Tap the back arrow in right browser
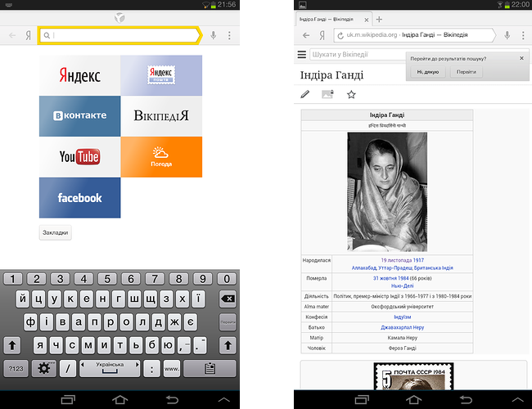The width and height of the screenshot is (532, 409). click(306, 35)
